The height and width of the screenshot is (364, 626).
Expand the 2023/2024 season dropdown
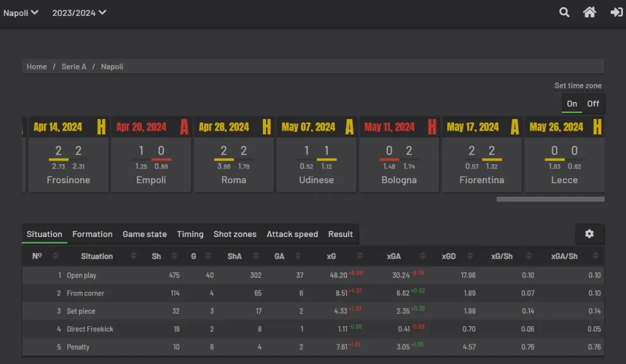click(x=79, y=13)
